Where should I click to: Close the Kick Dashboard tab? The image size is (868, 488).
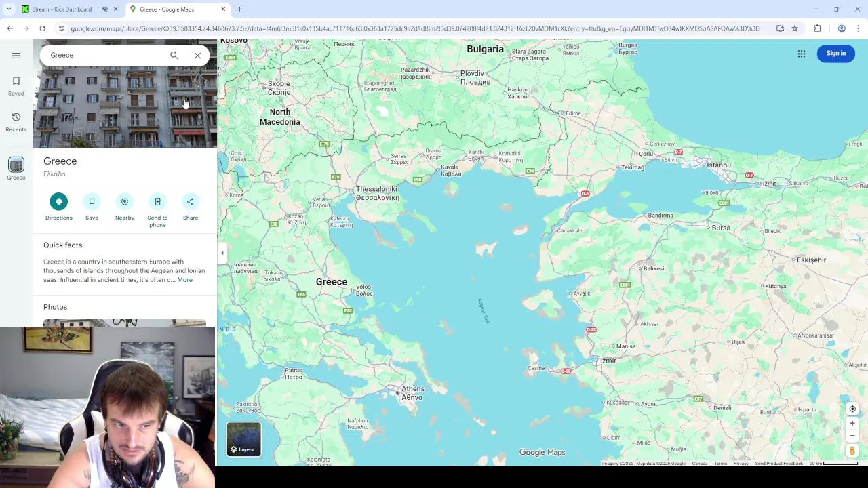115,9
